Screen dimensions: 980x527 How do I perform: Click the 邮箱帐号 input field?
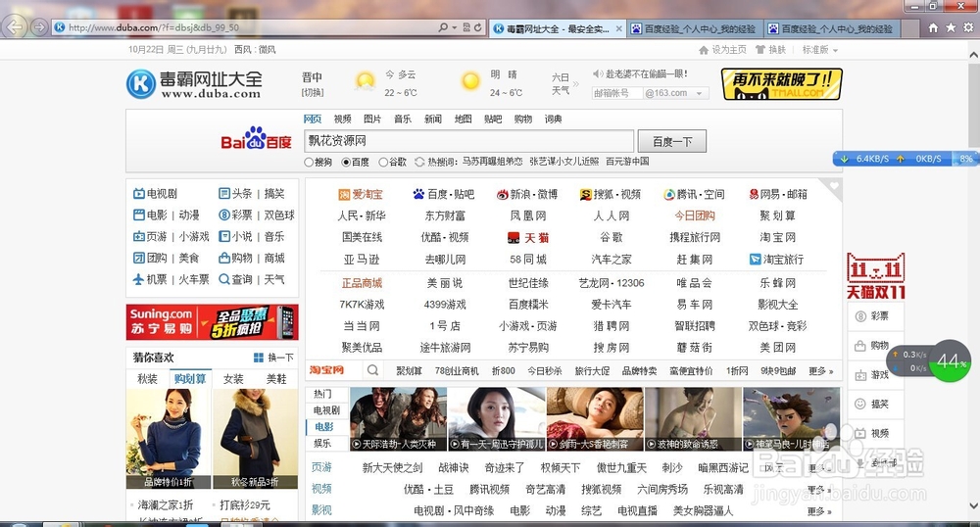click(617, 93)
